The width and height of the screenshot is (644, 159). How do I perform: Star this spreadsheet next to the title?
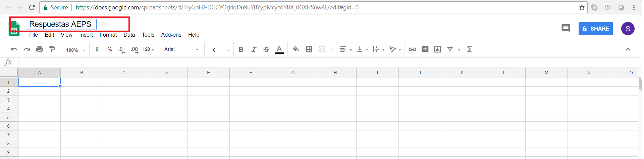(104, 24)
